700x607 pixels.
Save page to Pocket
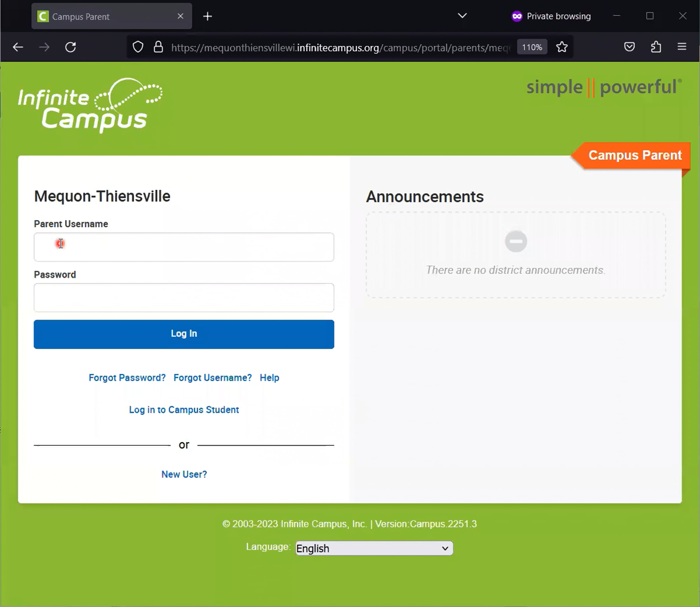pyautogui.click(x=629, y=47)
